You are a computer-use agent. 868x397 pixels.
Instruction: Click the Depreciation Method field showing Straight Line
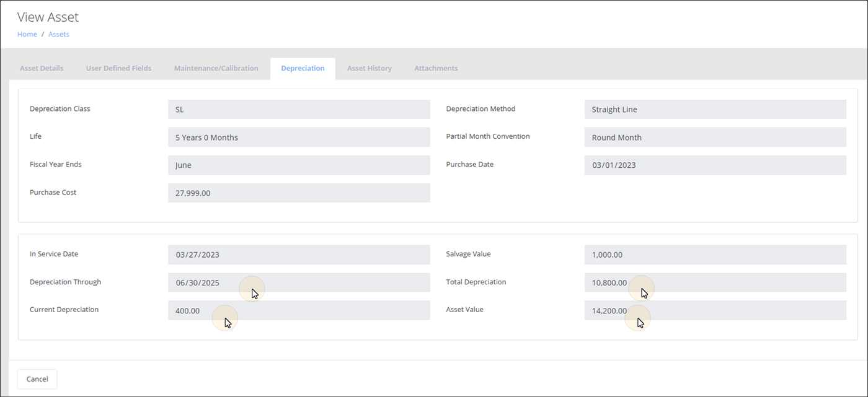[715, 110]
